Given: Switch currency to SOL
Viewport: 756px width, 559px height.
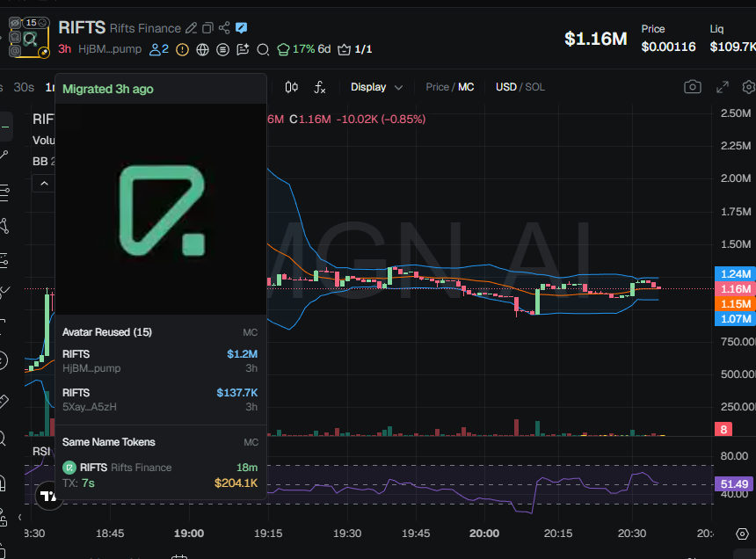Looking at the screenshot, I should (534, 87).
